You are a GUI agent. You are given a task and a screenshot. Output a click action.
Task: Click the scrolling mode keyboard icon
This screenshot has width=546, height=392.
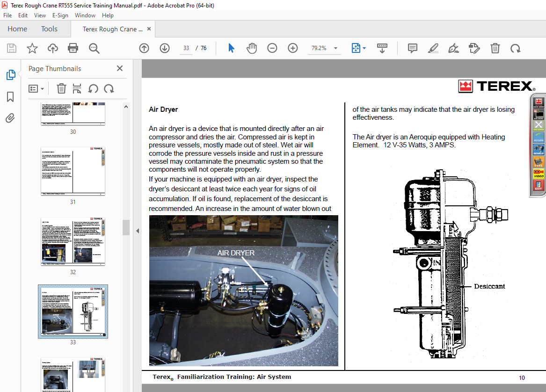point(382,48)
